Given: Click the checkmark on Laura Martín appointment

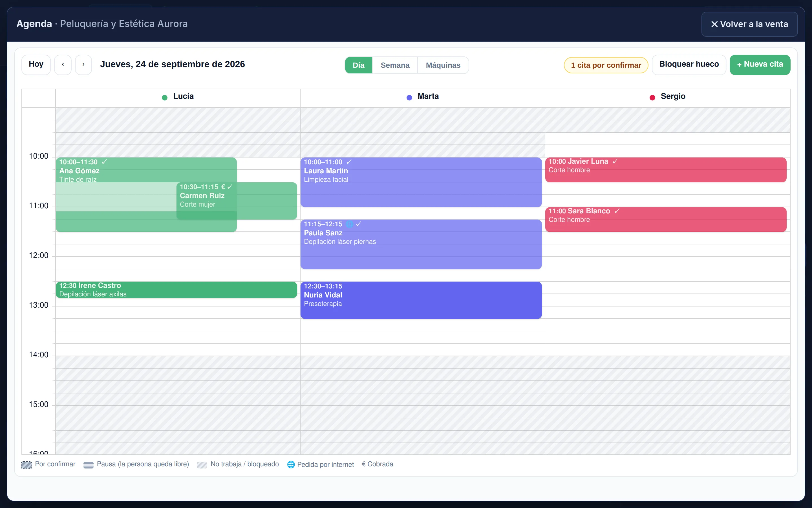Looking at the screenshot, I should [x=349, y=162].
